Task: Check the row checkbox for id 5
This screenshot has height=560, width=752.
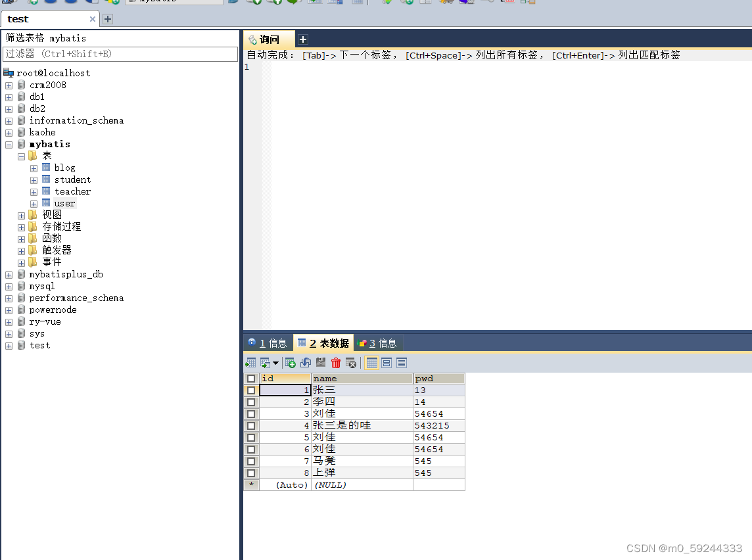Action: point(251,438)
